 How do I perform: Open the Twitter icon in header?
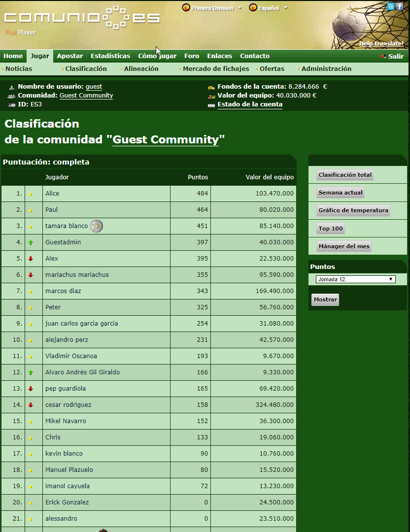[391, 6]
